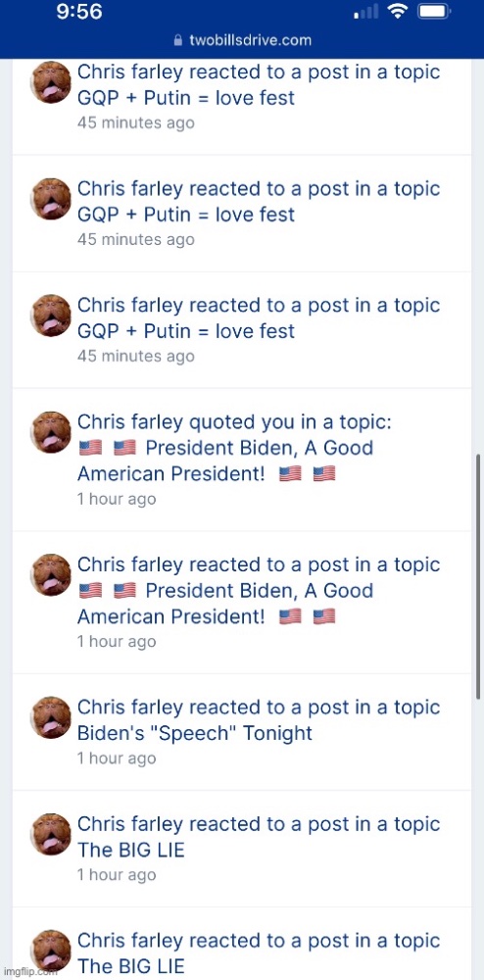Open avatar beside the reacted President Biden notification
Image resolution: width=484 pixels, height=980 pixels.
[51, 574]
